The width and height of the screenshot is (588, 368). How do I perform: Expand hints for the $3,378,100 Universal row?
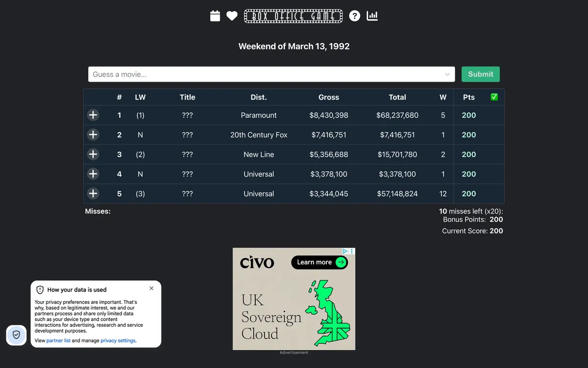pyautogui.click(x=93, y=174)
